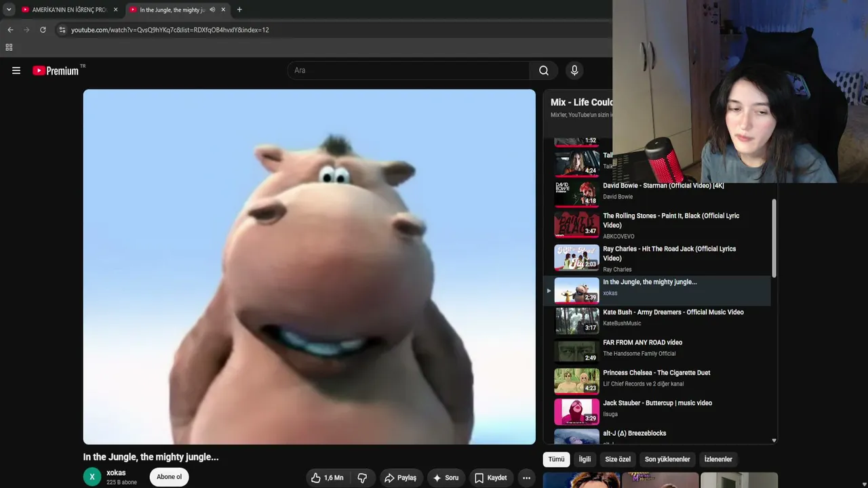Viewport: 868px width, 488px height.
Task: Click the KateBushMusic channel name
Action: (622, 323)
